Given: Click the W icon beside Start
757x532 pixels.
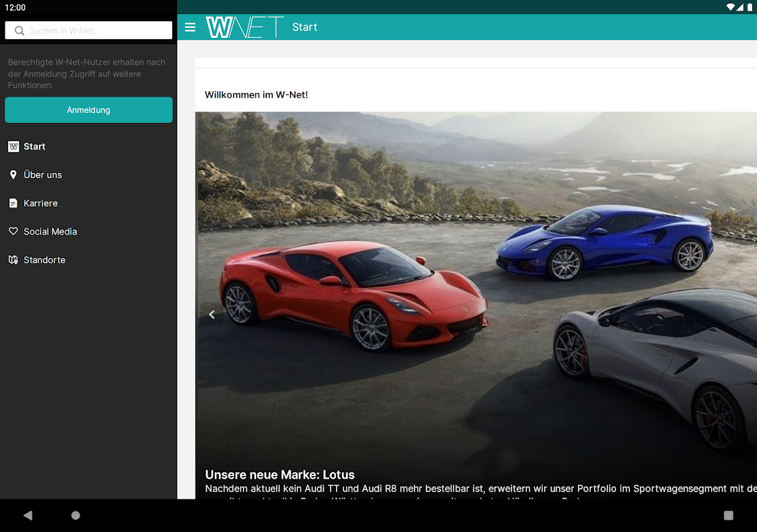Looking at the screenshot, I should coord(13,146).
